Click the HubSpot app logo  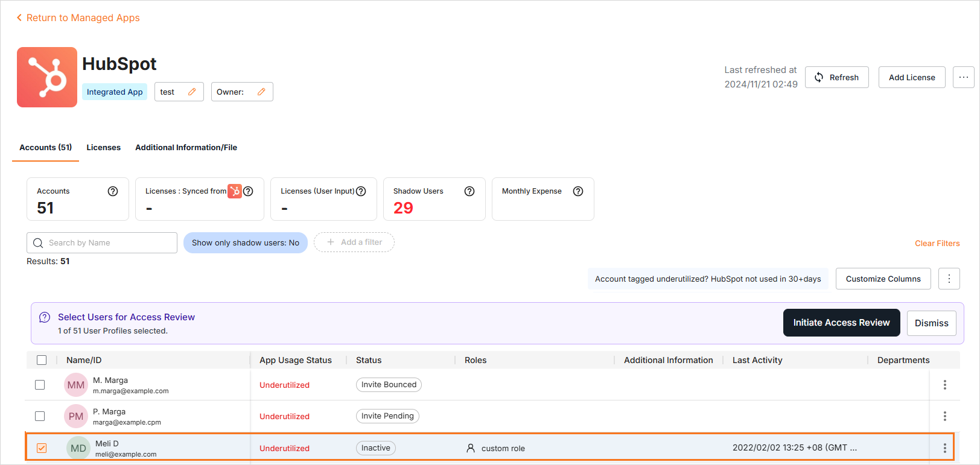pyautogui.click(x=47, y=77)
